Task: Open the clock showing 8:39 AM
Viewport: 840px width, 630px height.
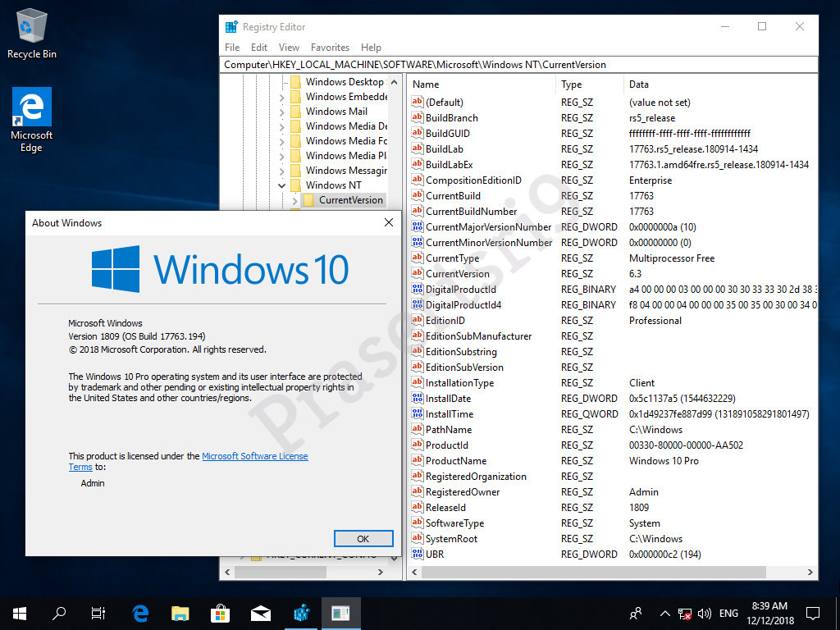Action: (770, 614)
